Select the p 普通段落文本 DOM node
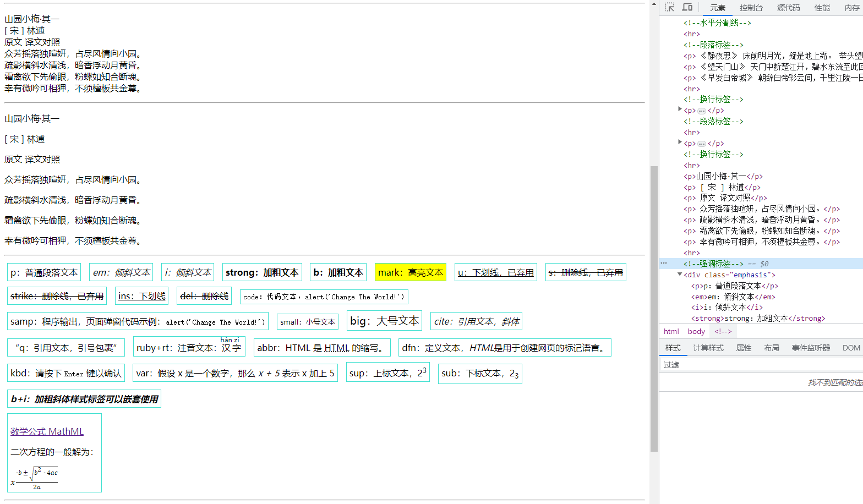This screenshot has width=863, height=504. 735,286
